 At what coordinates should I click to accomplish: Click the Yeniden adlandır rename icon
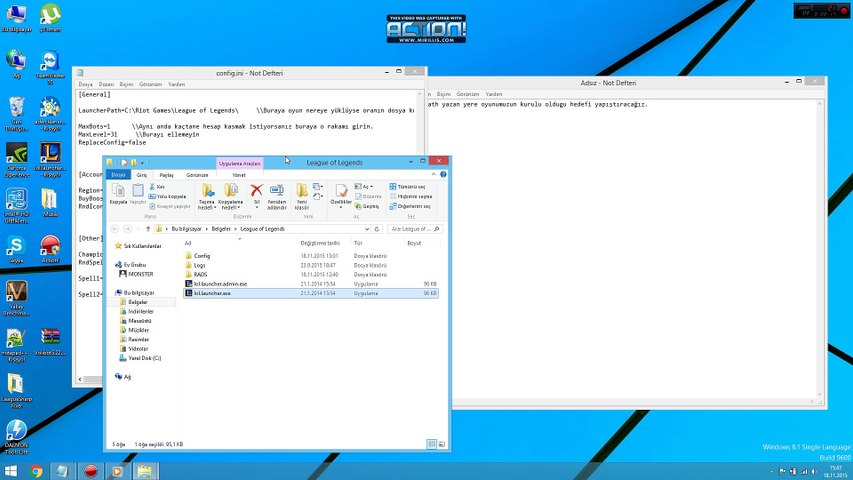tap(277, 190)
